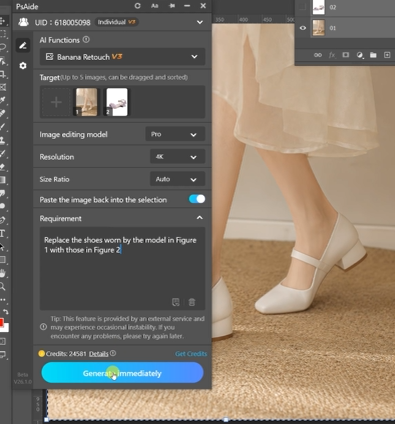Click the link layers icon in Layers panel
The width and height of the screenshot is (395, 424).
(x=318, y=55)
